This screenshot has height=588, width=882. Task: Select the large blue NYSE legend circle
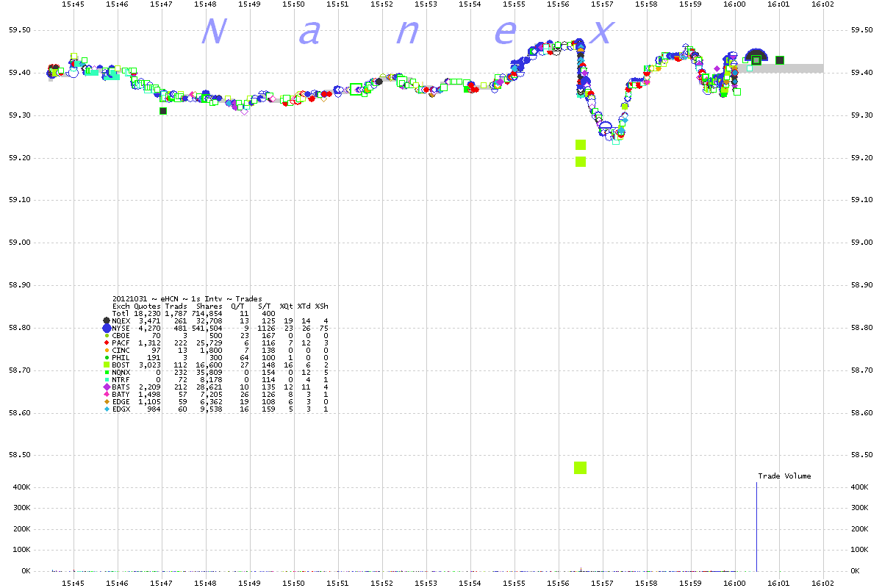click(107, 328)
